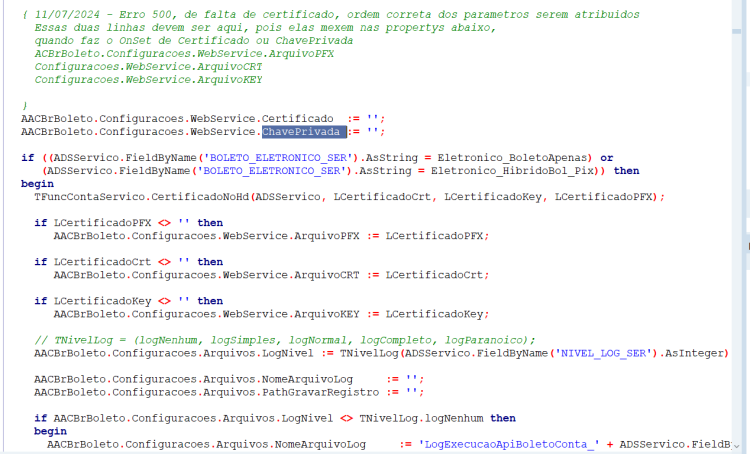
Task: Click the line 'if LCertificadoKey <> '' then'
Action: tap(129, 301)
